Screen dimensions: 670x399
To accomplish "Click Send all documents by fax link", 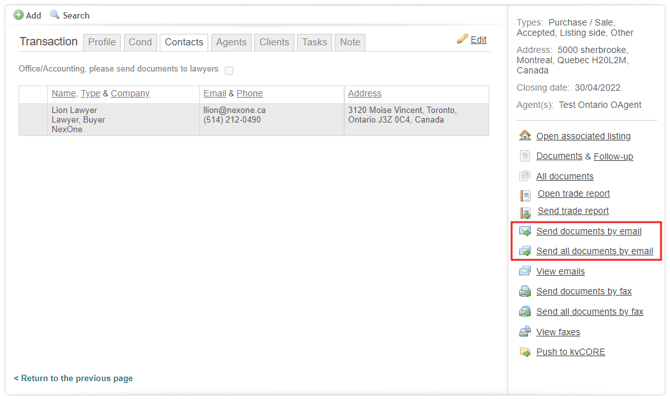I will click(x=590, y=311).
